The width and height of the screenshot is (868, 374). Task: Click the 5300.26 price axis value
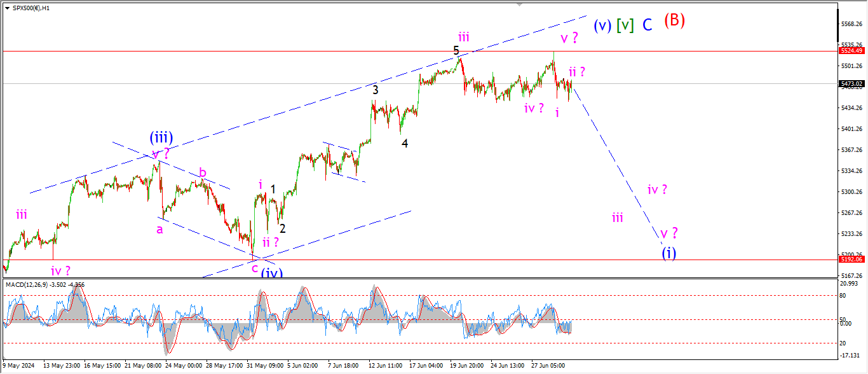pos(851,192)
